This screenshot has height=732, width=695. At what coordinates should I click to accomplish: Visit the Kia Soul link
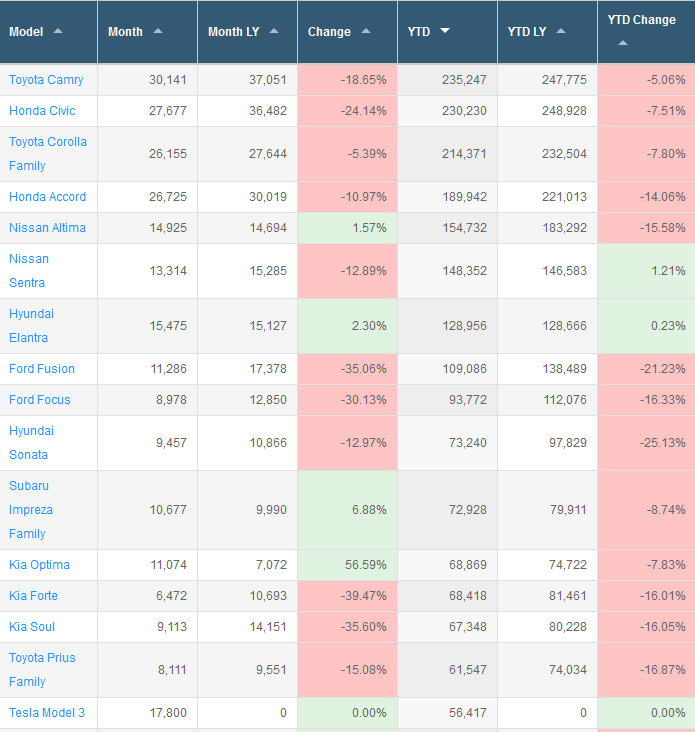32,626
